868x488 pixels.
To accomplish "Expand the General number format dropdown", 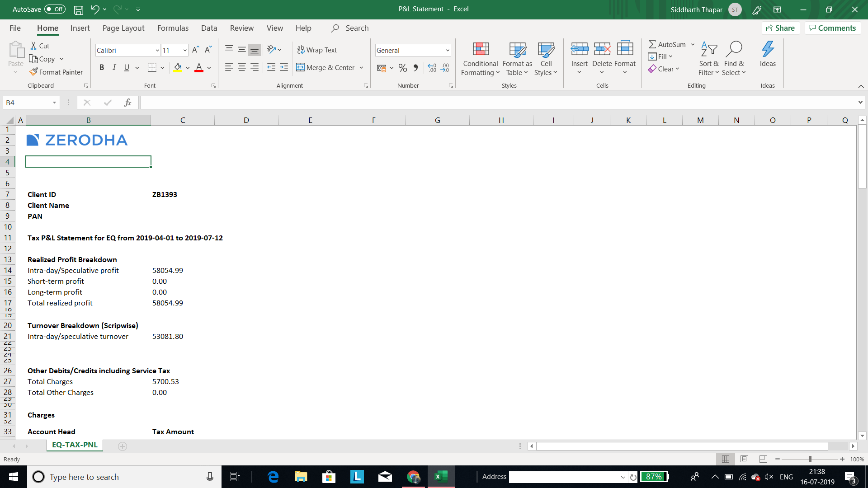I will click(x=447, y=50).
